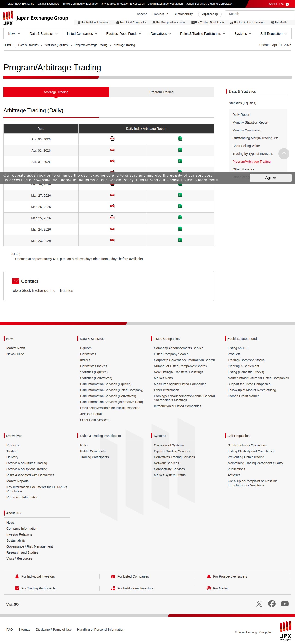Image resolution: width=295 pixels, height=644 pixels.
Task: Open Osaka Exchange in the top bar
Action: pyautogui.click(x=48, y=4)
